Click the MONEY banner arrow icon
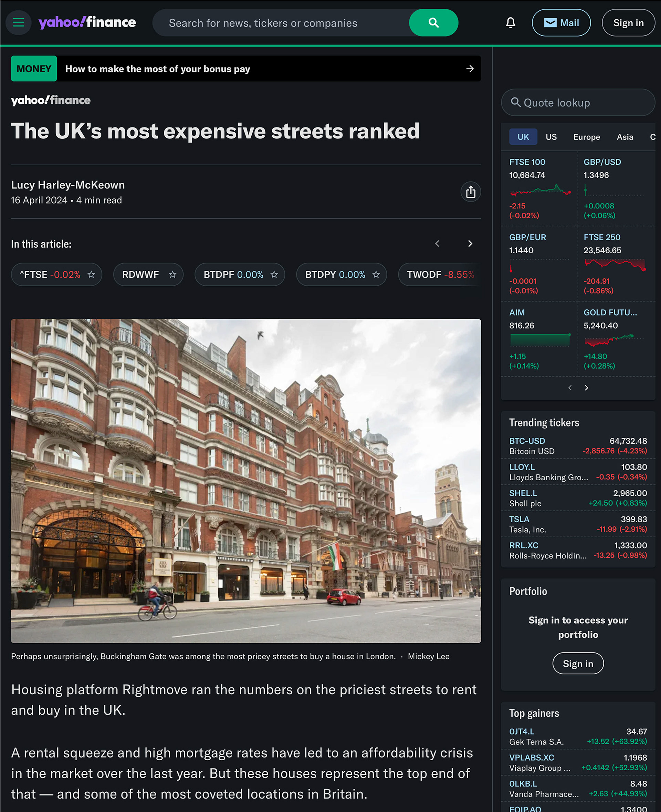Screen dimensions: 661x812 (x=470, y=69)
